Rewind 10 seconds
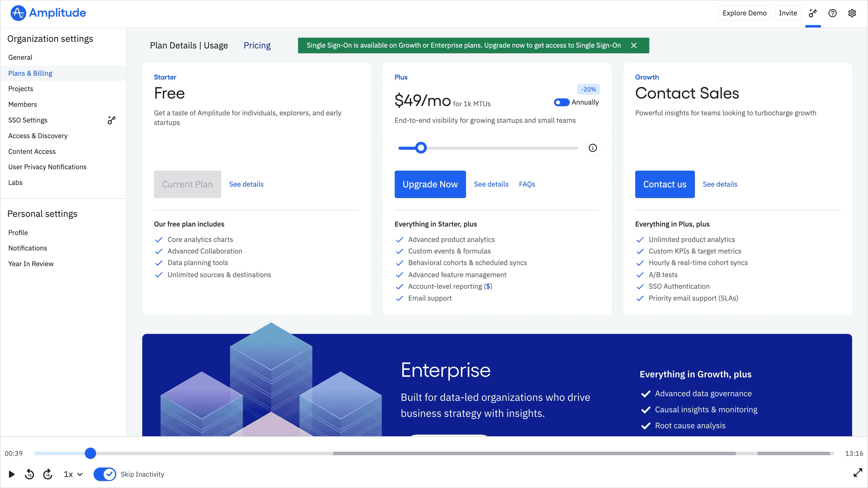Viewport: 868px width, 488px height. point(30,474)
